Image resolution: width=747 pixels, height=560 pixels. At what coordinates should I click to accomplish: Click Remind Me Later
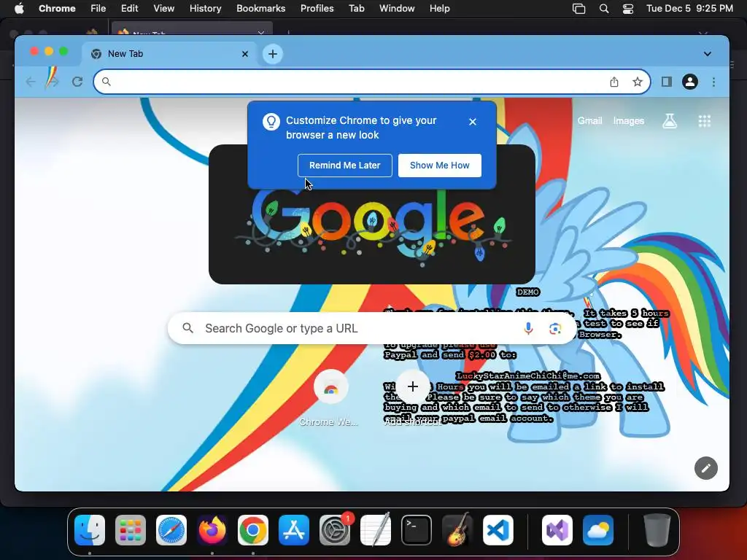(x=345, y=166)
